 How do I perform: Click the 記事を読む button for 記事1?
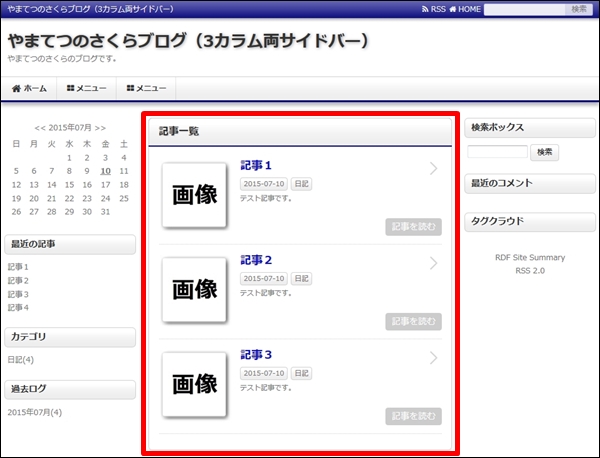coord(413,227)
